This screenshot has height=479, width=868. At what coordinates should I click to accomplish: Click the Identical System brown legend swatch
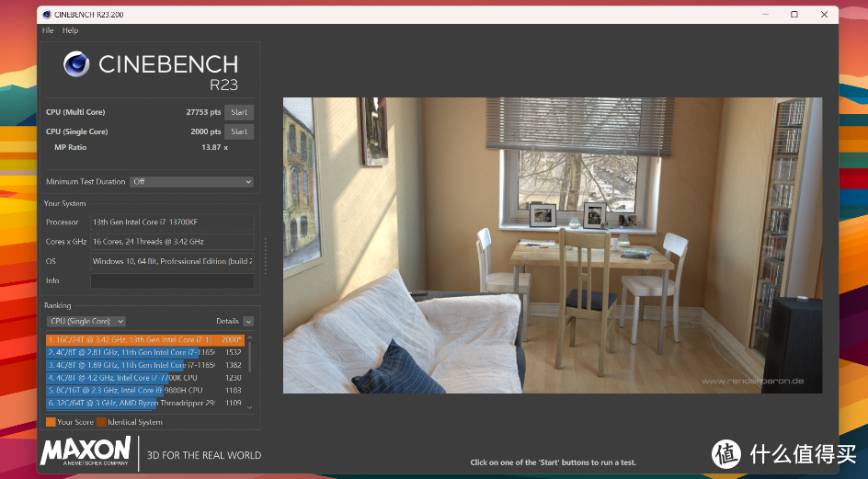tap(101, 422)
